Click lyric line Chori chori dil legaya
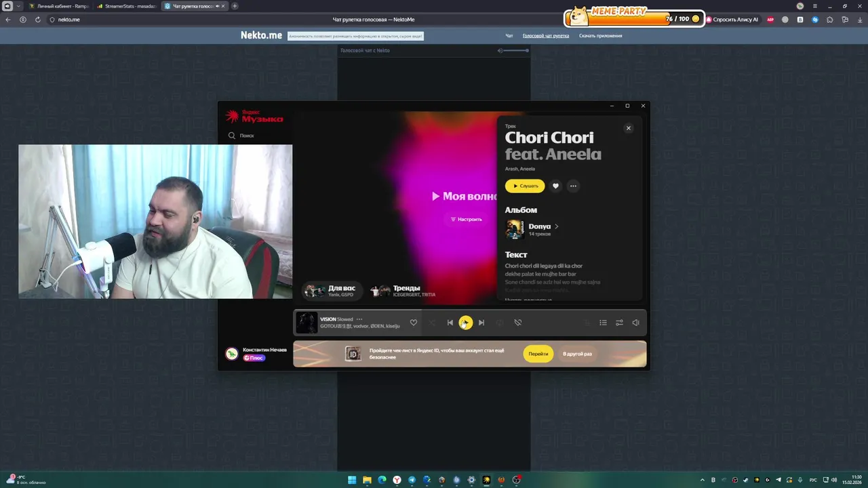 (x=544, y=266)
